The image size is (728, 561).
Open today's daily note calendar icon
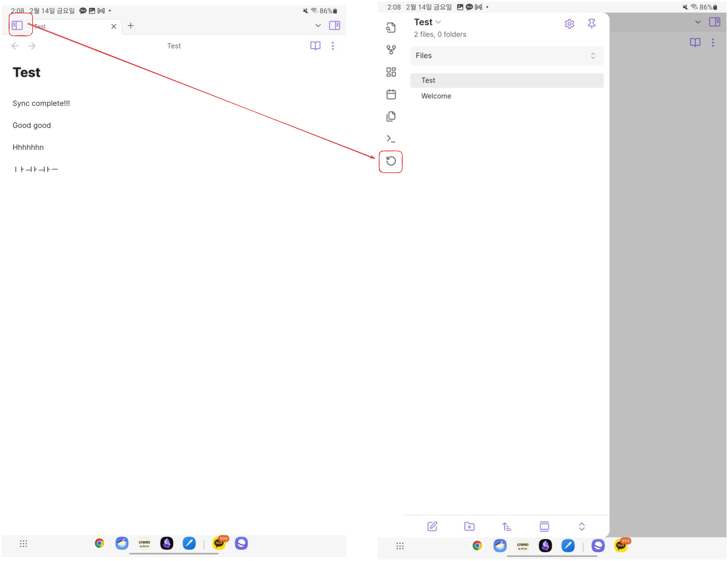(391, 94)
